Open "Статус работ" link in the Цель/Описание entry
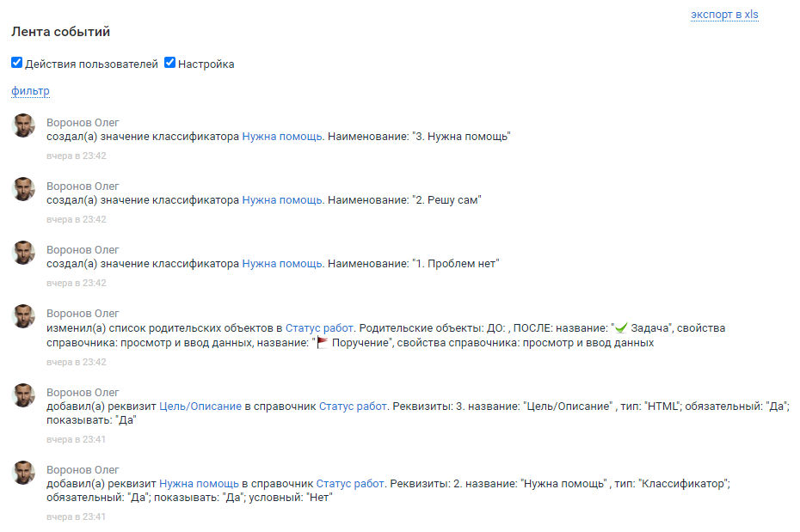The width and height of the screenshot is (800, 532). click(x=353, y=407)
